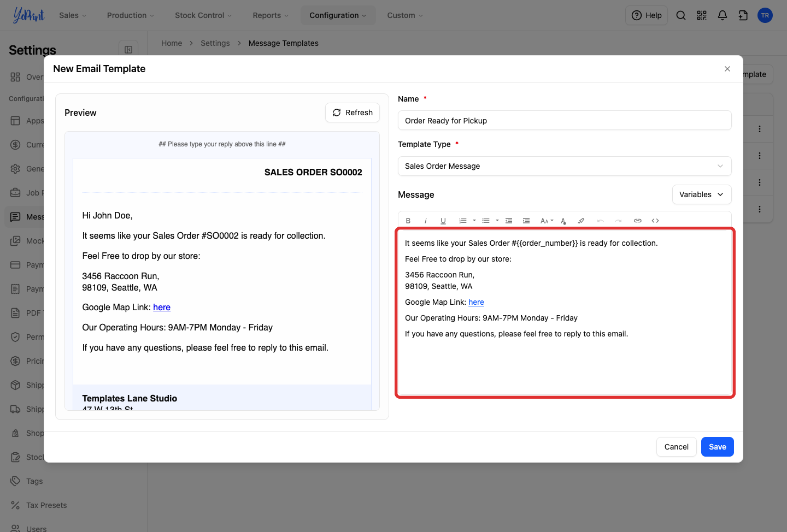Image resolution: width=787 pixels, height=532 pixels.
Task: Open the highlight color marker tool
Action: (581, 221)
